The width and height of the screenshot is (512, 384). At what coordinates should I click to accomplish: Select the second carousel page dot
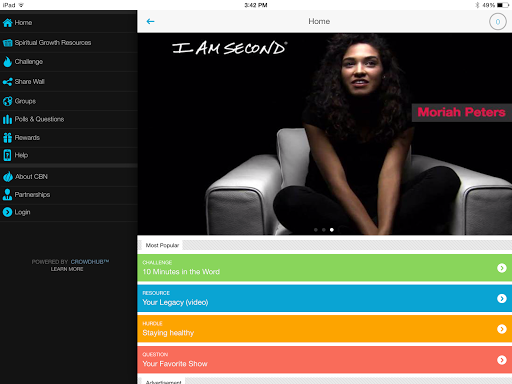click(324, 230)
